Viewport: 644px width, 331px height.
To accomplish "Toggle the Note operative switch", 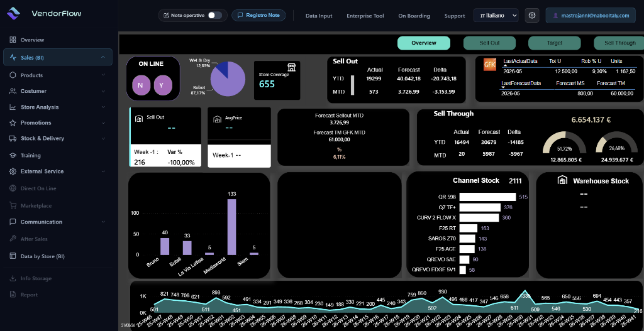I will point(215,15).
